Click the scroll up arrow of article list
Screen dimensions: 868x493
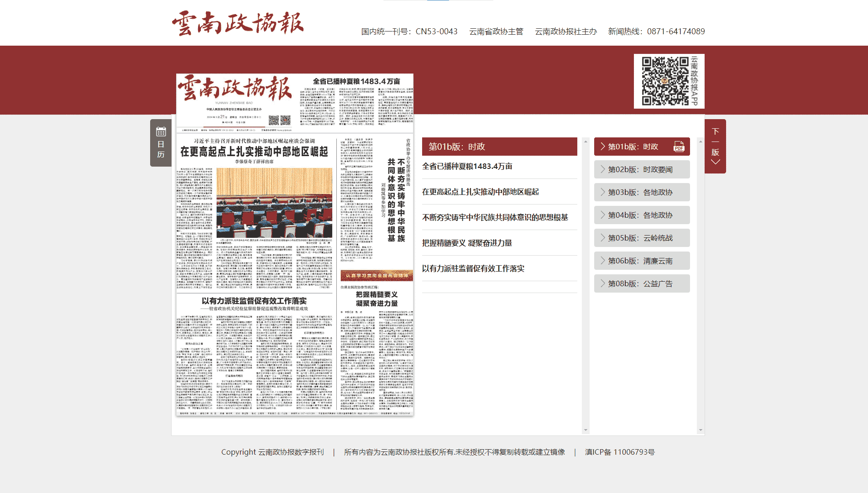[x=586, y=142]
